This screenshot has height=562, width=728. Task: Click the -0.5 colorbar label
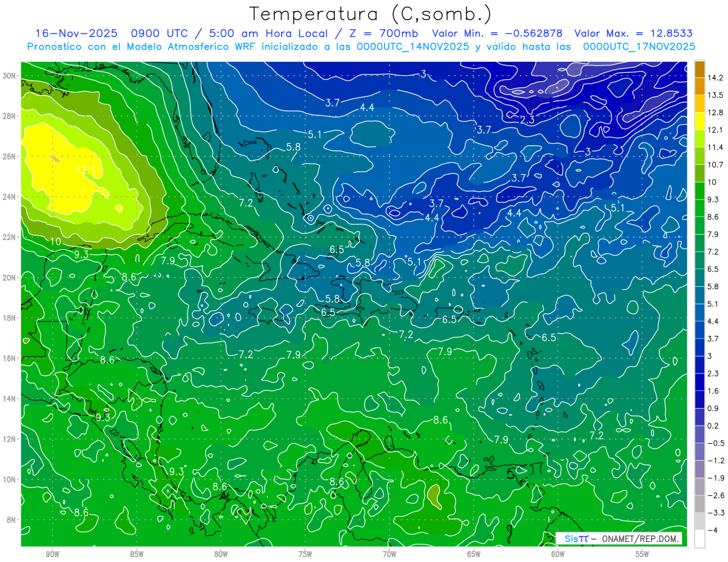[716, 443]
